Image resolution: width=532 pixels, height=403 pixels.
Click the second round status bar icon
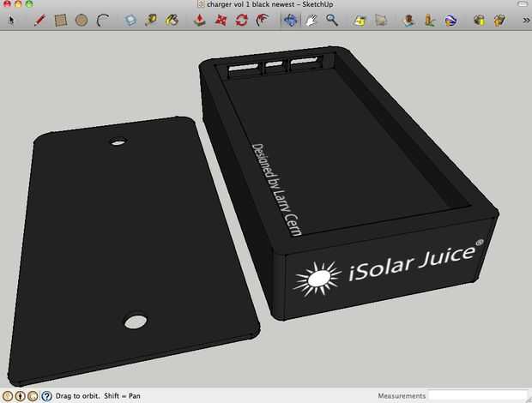click(21, 396)
